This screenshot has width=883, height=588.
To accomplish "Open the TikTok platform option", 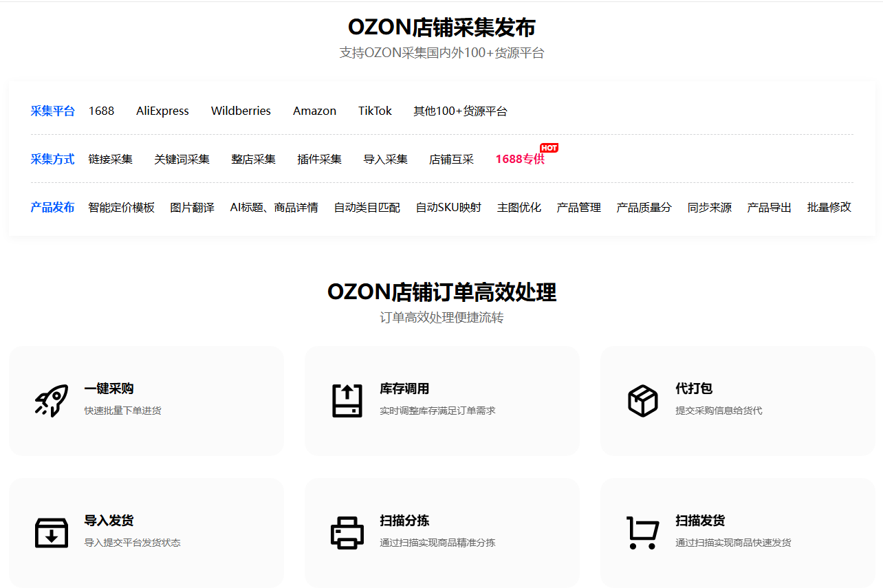I will tap(375, 111).
